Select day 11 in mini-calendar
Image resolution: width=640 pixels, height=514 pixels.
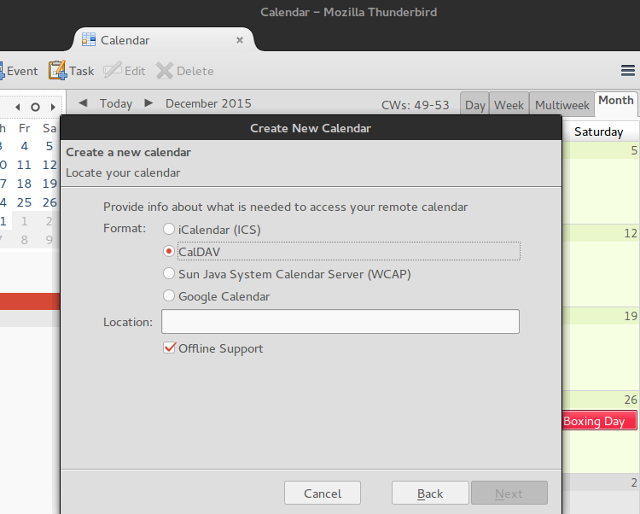click(24, 165)
